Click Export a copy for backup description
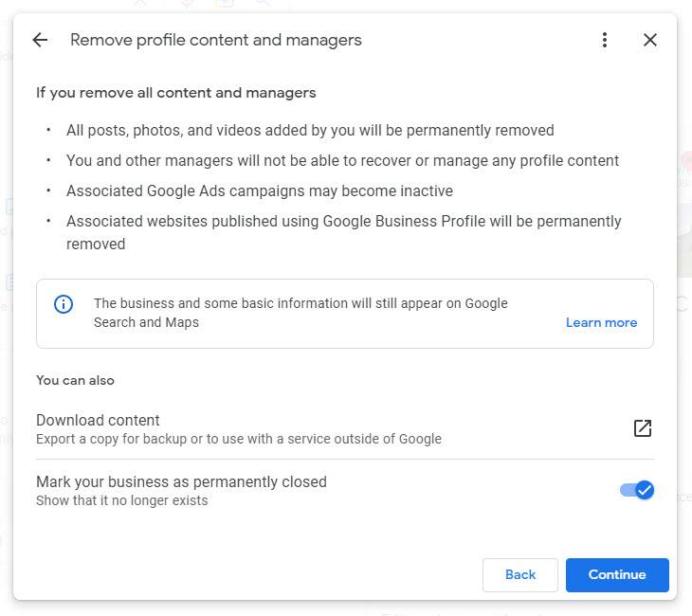 239,439
